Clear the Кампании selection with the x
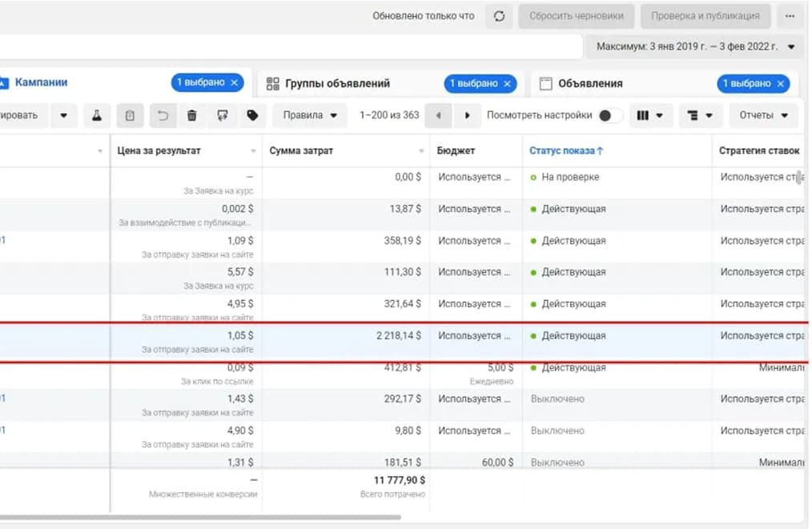812x529 pixels. (235, 82)
